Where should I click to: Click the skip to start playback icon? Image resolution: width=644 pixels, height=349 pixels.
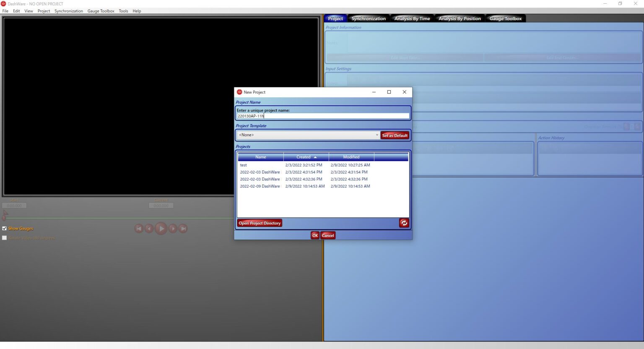tap(139, 229)
